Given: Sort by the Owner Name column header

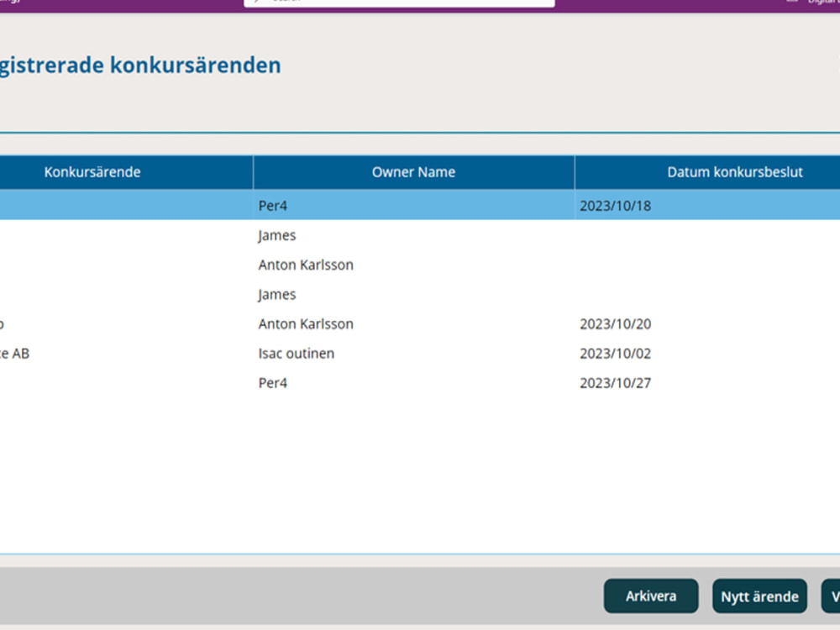Looking at the screenshot, I should pos(413,172).
